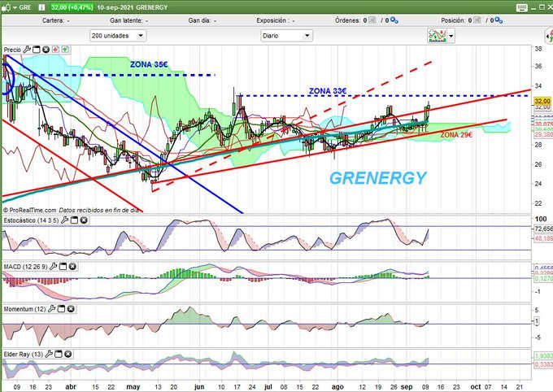Expand the side panel arrow at right edge

click(549, 36)
